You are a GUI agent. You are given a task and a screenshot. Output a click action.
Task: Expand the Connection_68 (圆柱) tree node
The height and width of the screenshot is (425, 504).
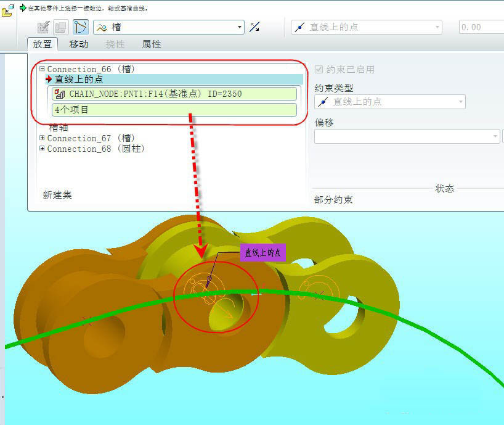(x=41, y=149)
